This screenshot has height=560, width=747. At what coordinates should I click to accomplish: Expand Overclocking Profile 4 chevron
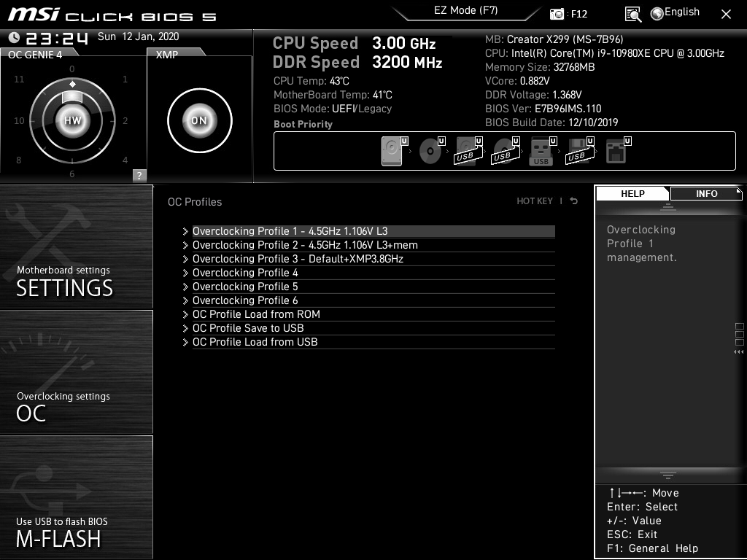[x=185, y=273]
